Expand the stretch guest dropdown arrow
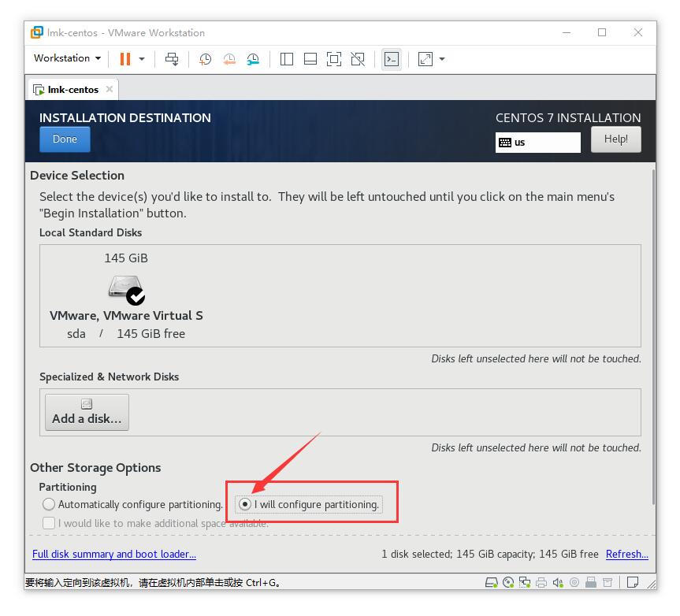Viewport: 680px width, 616px height. (442, 59)
